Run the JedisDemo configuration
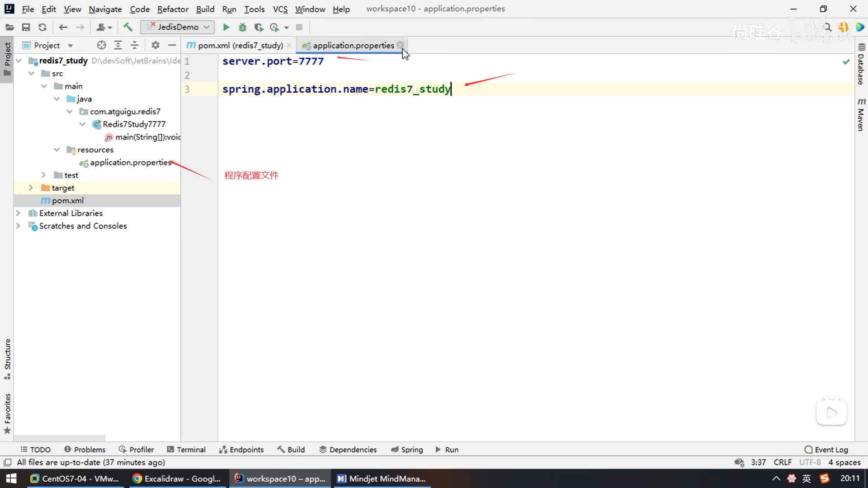This screenshot has width=868, height=488. (226, 27)
